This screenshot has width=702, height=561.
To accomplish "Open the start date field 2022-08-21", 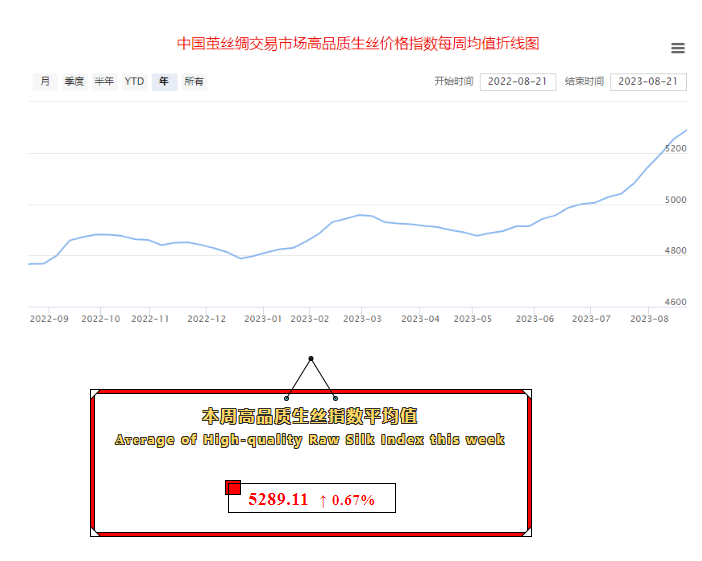I will point(517,82).
